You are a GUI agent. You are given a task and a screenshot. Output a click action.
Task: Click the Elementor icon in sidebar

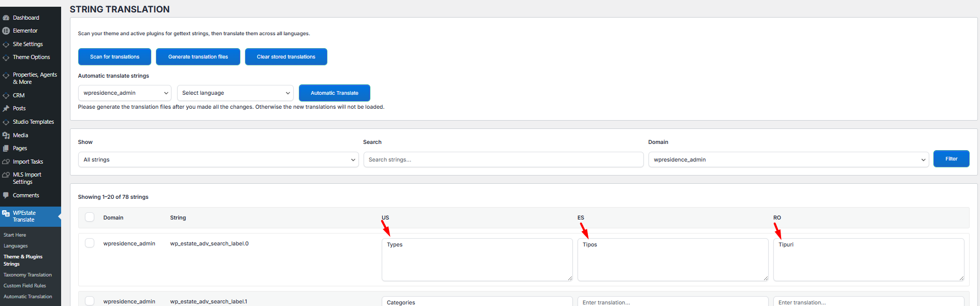click(x=6, y=31)
